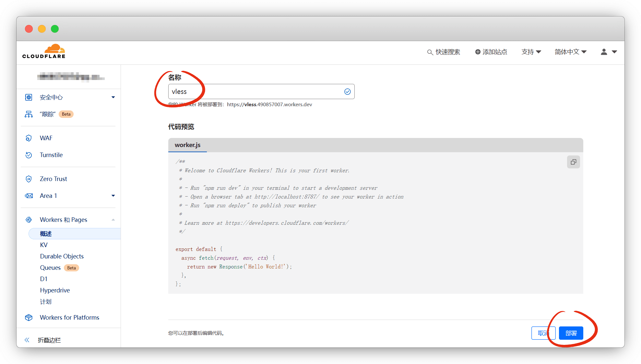Viewport: 641px width, 364px height.
Task: Click the blue 部署 deploy button
Action: pos(571,333)
